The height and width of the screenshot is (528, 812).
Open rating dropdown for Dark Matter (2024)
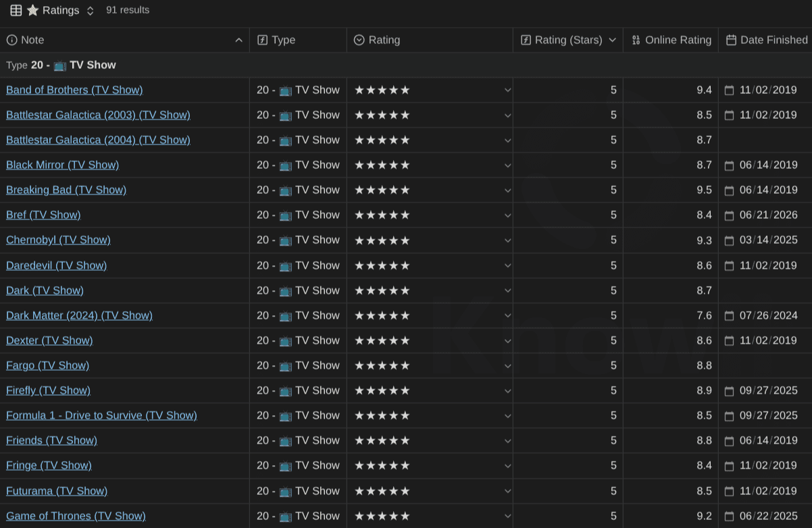[x=507, y=316]
